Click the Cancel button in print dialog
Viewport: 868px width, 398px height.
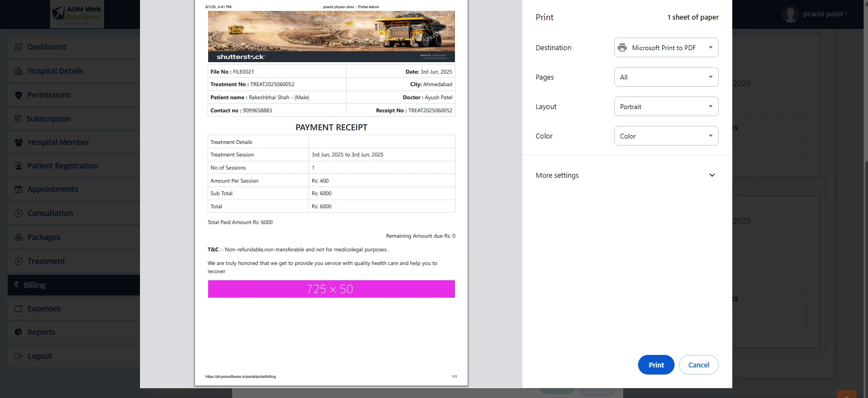pyautogui.click(x=699, y=365)
